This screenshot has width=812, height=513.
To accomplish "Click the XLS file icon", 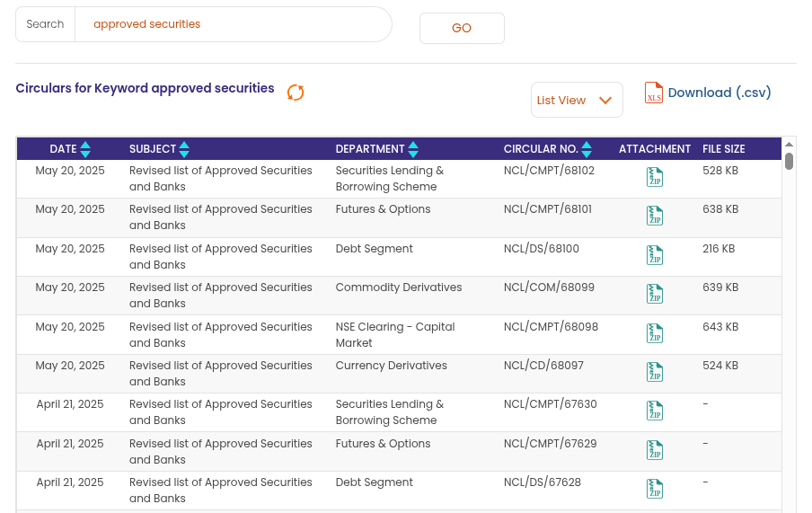I will click(654, 93).
